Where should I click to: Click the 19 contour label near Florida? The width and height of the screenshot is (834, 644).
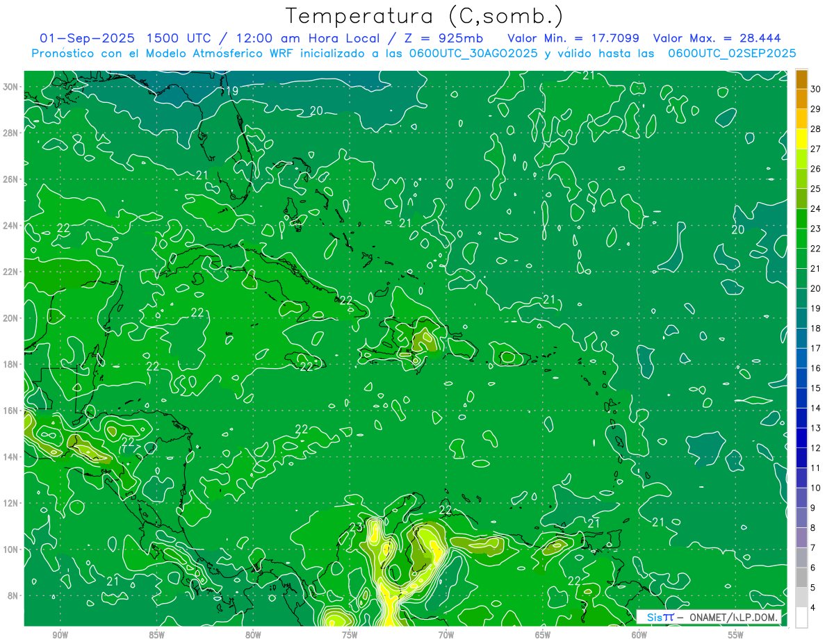click(x=232, y=91)
